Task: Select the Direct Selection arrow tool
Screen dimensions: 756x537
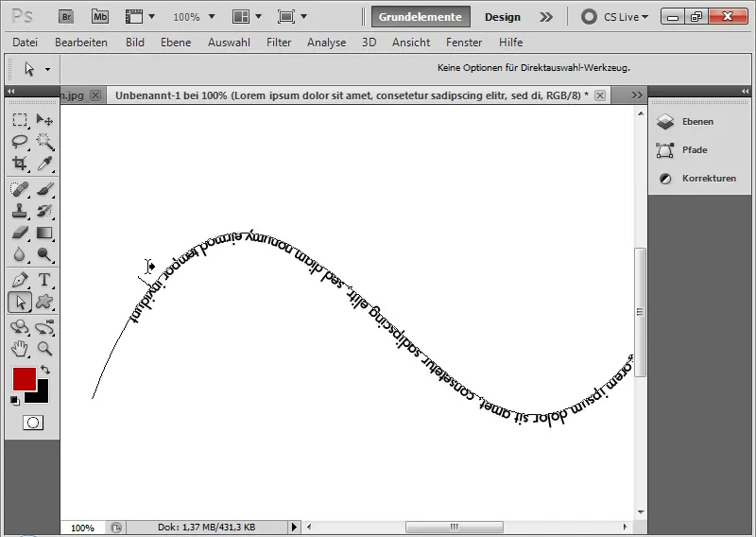Action: [20, 302]
